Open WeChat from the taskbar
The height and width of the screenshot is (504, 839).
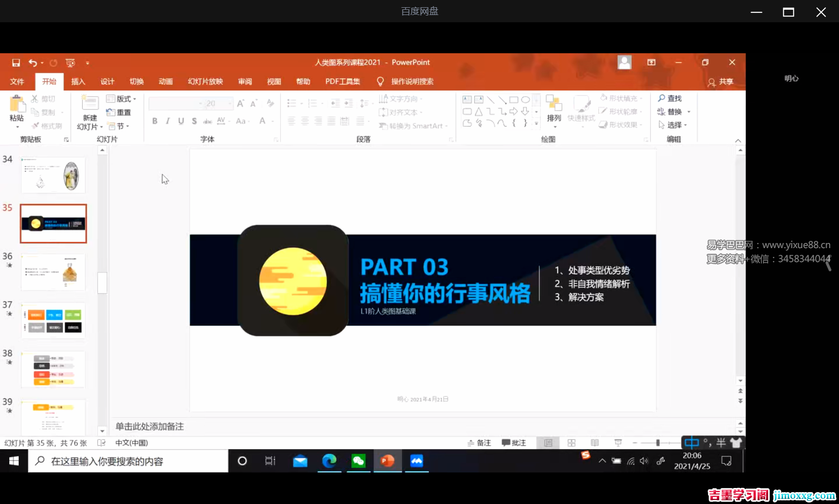point(358,461)
